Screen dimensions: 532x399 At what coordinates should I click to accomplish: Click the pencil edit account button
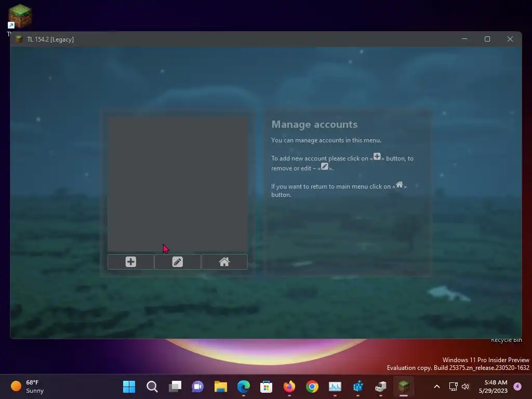tap(178, 262)
